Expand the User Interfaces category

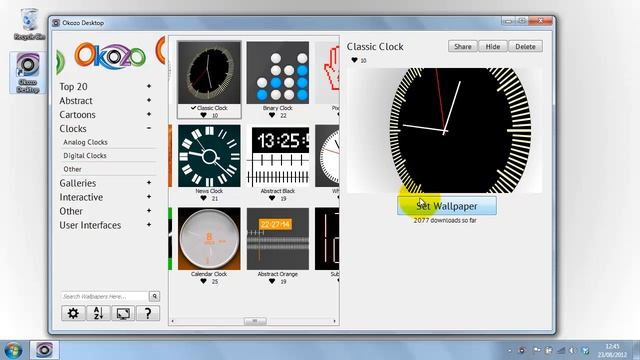point(149,224)
